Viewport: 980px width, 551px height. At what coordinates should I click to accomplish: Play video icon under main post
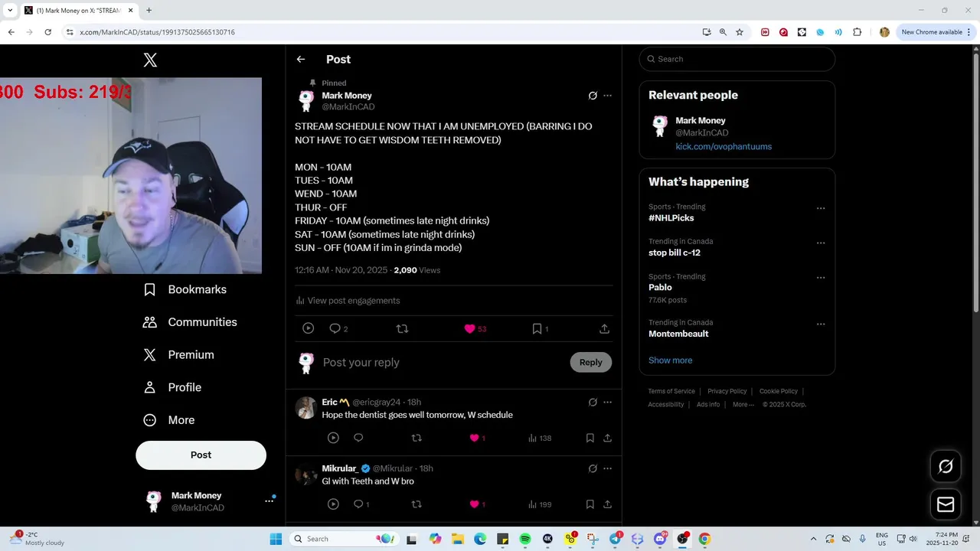[x=308, y=328]
